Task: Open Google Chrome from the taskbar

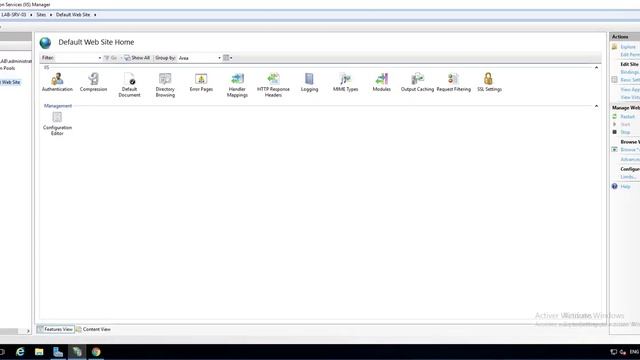Action: 96,352
